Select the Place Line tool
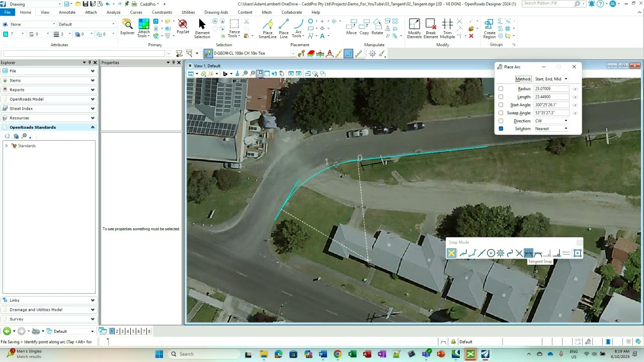The width and height of the screenshot is (644, 362). (x=284, y=29)
